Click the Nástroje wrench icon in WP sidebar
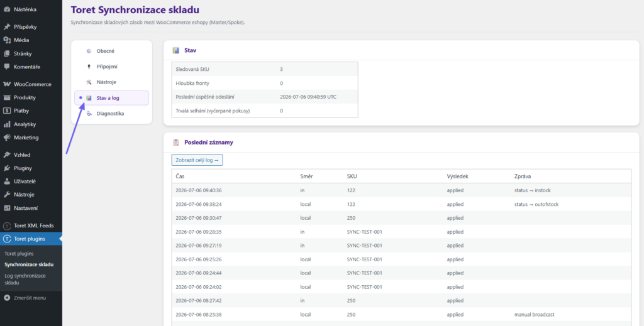Screen dimensions: 644x326 pyautogui.click(x=6, y=194)
